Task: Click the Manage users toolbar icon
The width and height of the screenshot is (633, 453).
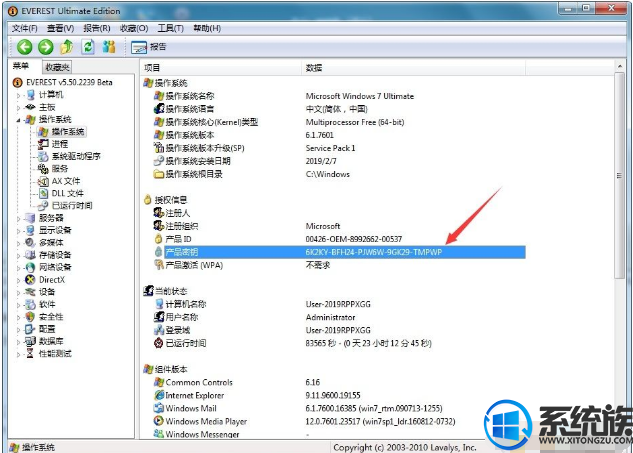Action: tap(109, 47)
